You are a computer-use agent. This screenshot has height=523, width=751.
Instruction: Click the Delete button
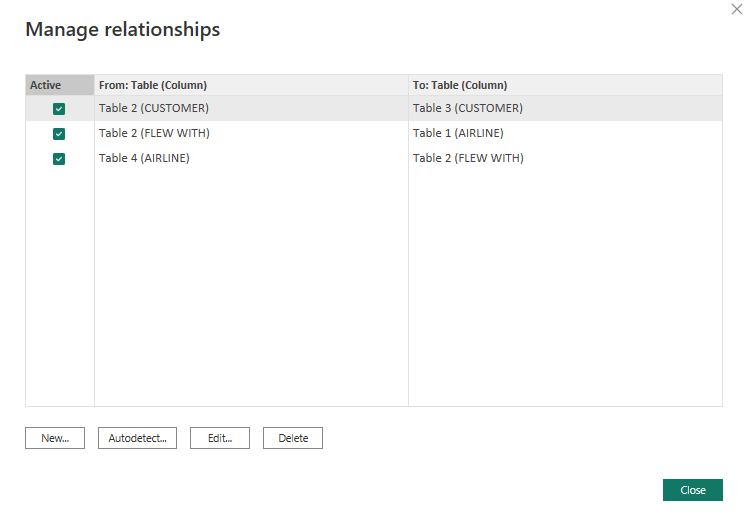pyautogui.click(x=293, y=438)
